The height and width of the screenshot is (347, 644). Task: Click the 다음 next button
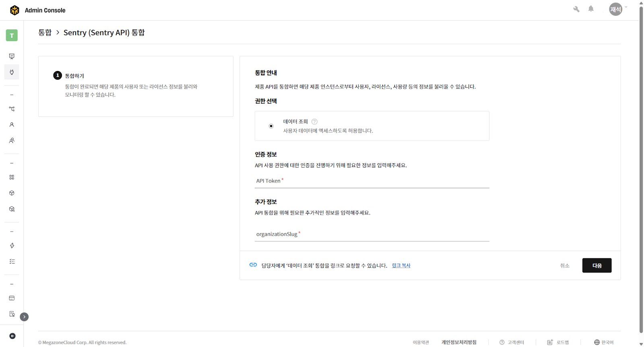click(597, 266)
